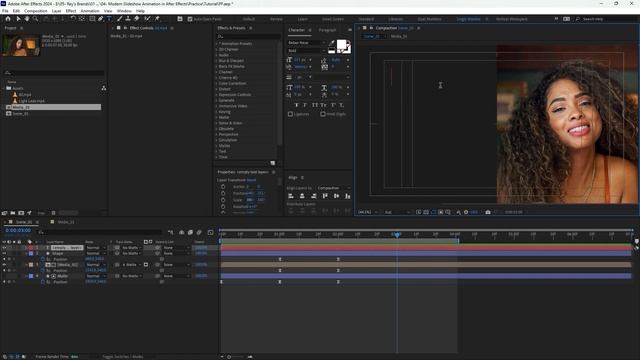Open the File menu
This screenshot has height=360, width=640.
[5, 11]
